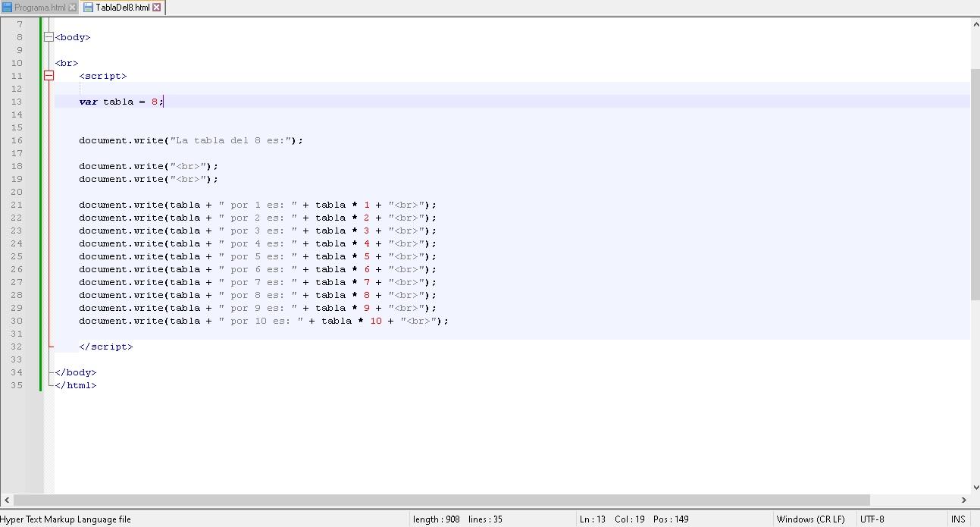The height and width of the screenshot is (527, 980).
Task: Click the 'Ln : 13' status bar entry
Action: (593, 519)
